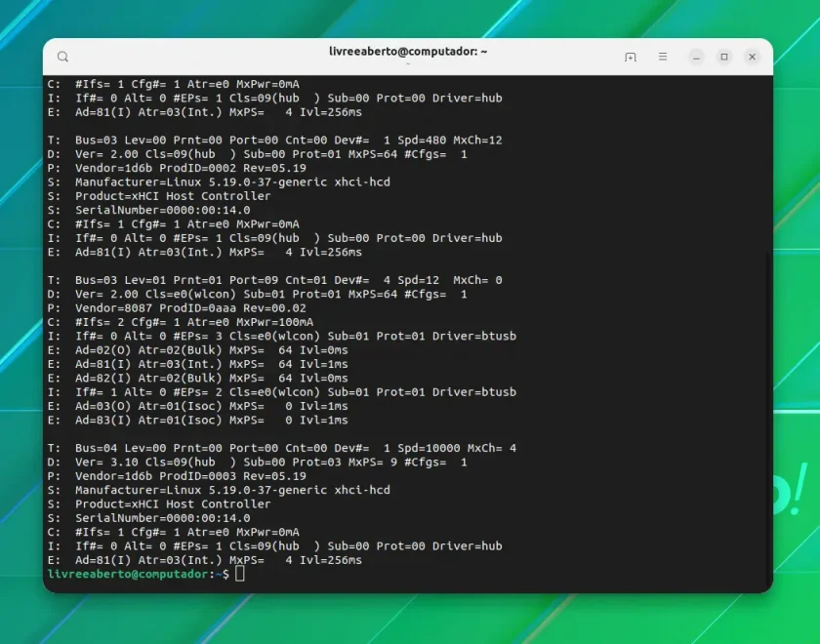Click the Ad=81(I) MxPS= 64 Ivl=1ms line
Viewport: 820px width, 644px height.
197,364
